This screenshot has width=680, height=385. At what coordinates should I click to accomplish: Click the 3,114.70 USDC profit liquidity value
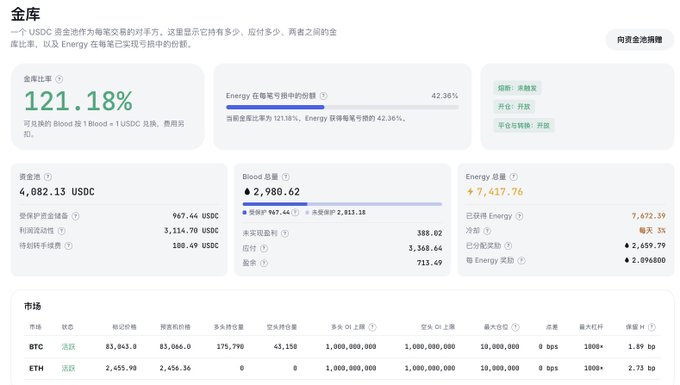(x=191, y=230)
